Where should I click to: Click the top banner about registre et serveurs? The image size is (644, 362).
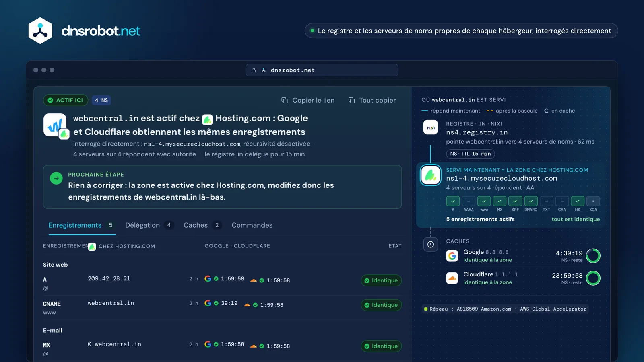coord(461,31)
